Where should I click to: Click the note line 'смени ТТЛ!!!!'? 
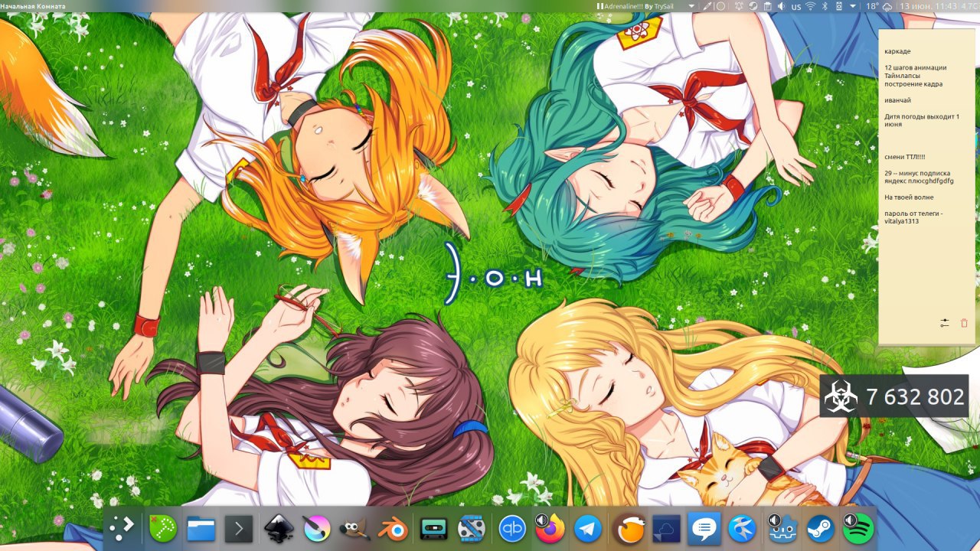[x=904, y=157]
